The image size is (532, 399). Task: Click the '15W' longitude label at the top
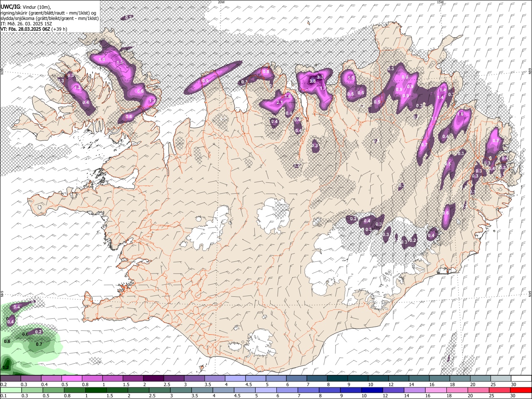click(441, 2)
